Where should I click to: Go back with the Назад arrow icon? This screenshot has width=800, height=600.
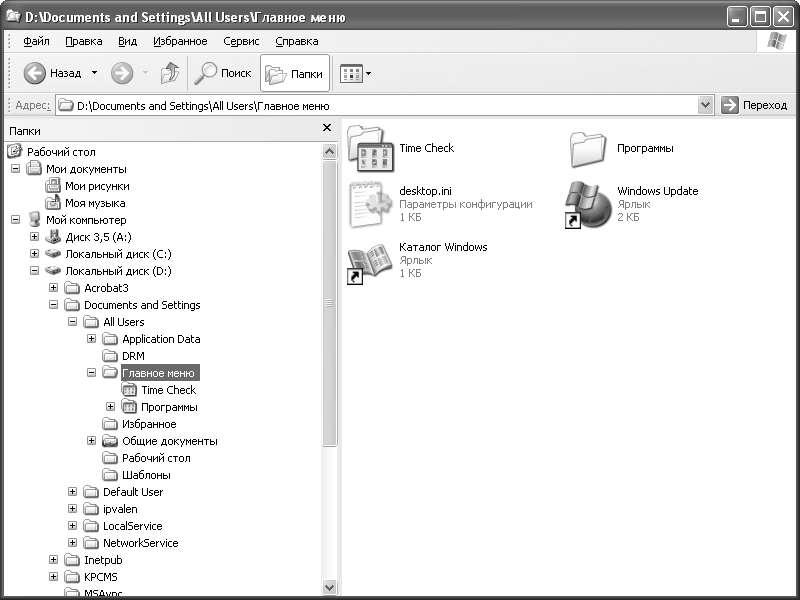pos(35,73)
